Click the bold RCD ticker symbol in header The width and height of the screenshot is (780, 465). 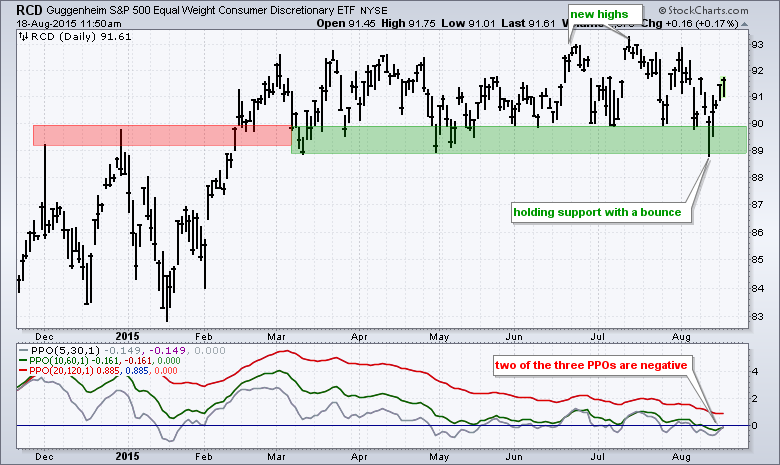click(x=29, y=10)
